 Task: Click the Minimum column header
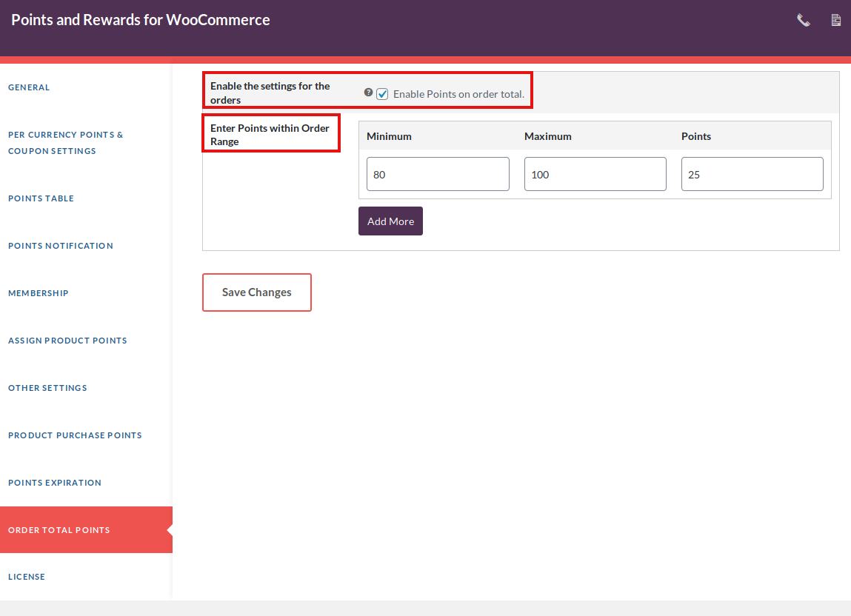click(389, 136)
